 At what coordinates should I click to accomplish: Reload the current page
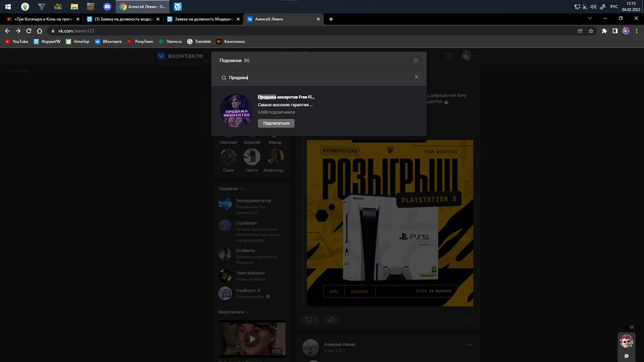29,31
